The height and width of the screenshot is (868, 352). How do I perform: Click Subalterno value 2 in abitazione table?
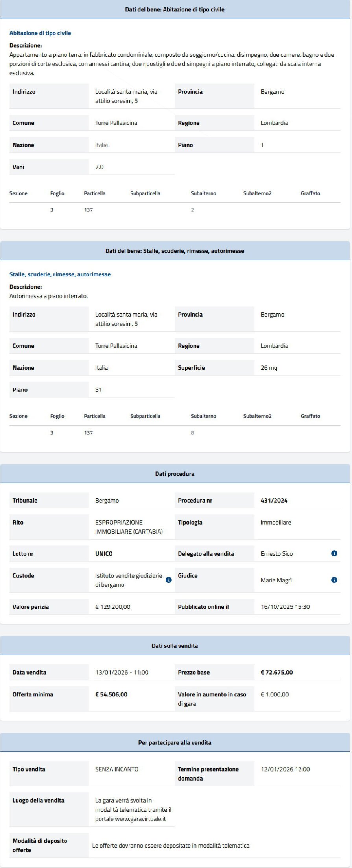pyautogui.click(x=192, y=210)
